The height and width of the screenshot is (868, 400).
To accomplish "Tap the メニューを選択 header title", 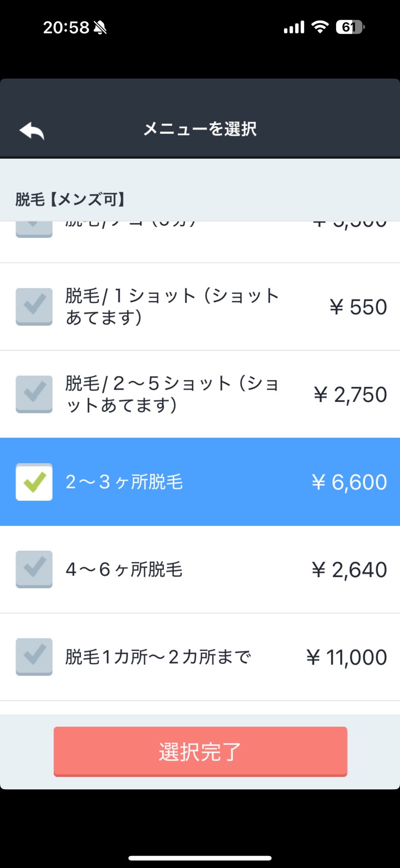I will tap(200, 129).
